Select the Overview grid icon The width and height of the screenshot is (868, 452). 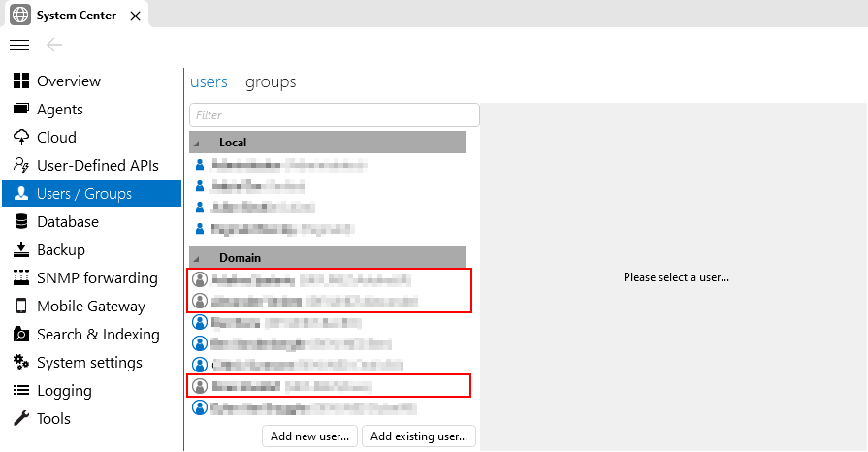(x=21, y=81)
